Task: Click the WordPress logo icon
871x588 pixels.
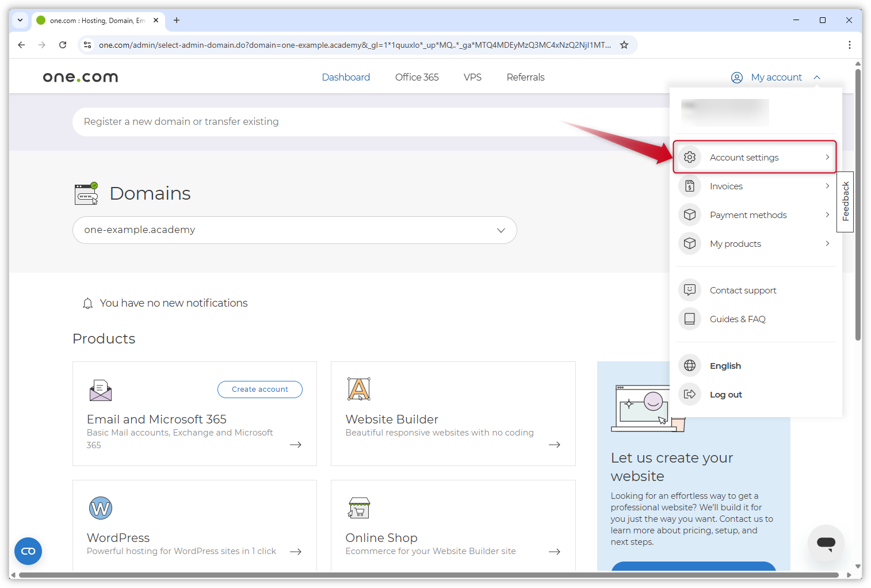Action: pyautogui.click(x=101, y=508)
